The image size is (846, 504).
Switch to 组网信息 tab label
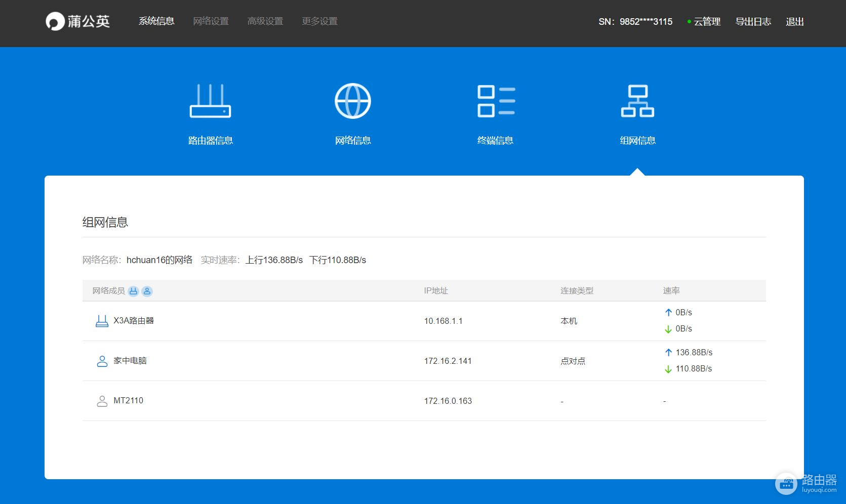(637, 140)
